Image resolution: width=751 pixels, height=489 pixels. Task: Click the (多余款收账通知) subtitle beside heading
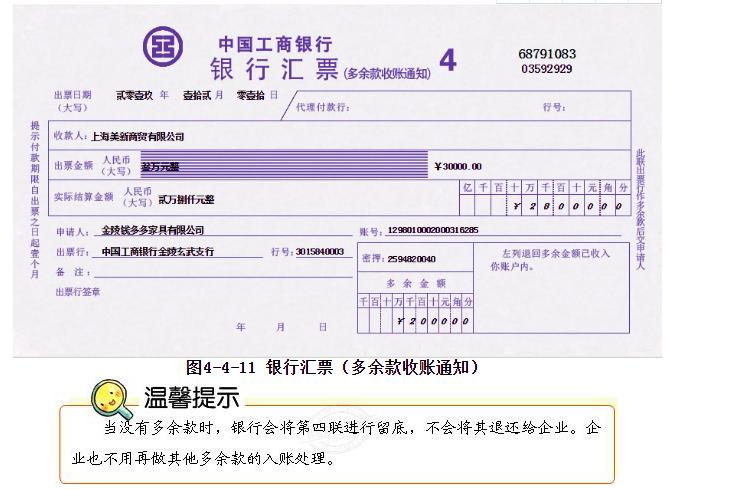387,73
